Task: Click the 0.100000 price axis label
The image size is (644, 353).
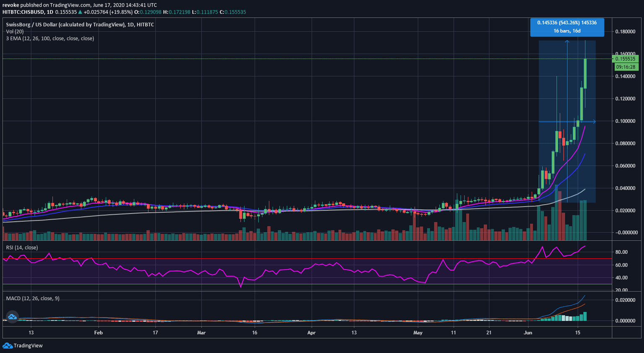Action: pyautogui.click(x=625, y=121)
